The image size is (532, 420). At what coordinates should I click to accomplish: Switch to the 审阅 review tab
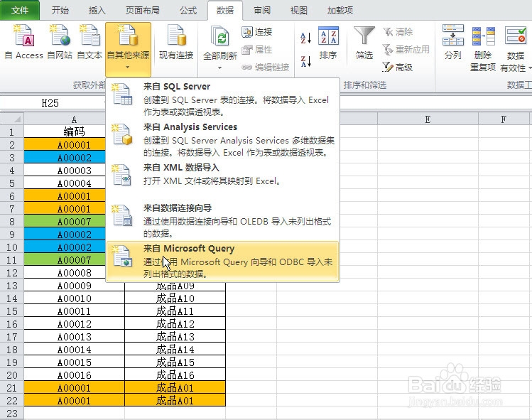[262, 10]
